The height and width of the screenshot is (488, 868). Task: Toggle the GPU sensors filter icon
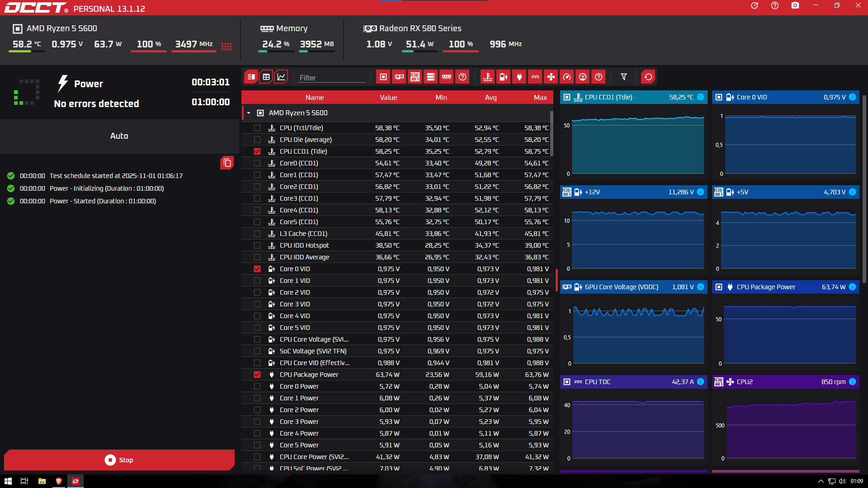coord(399,77)
